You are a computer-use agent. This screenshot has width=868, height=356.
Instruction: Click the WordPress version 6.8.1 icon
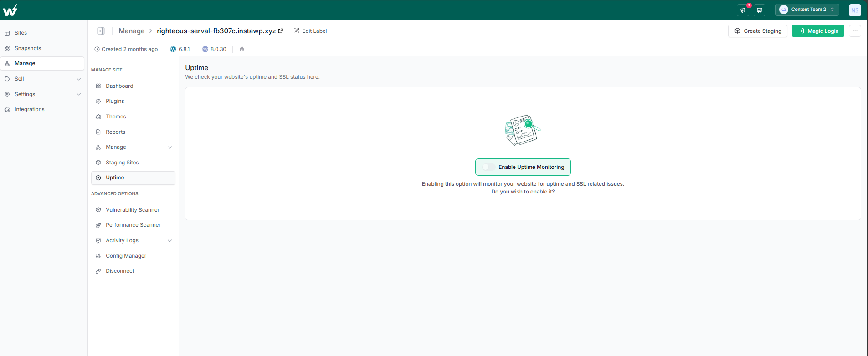pyautogui.click(x=173, y=49)
